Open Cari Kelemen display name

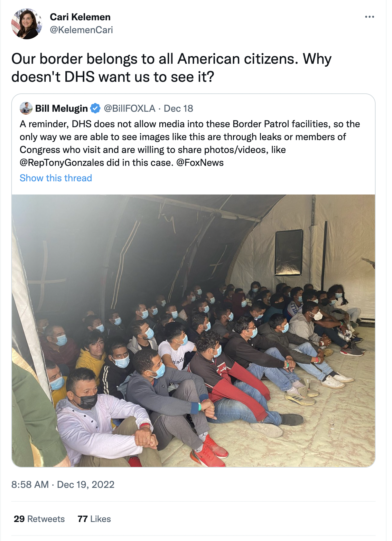click(x=80, y=17)
